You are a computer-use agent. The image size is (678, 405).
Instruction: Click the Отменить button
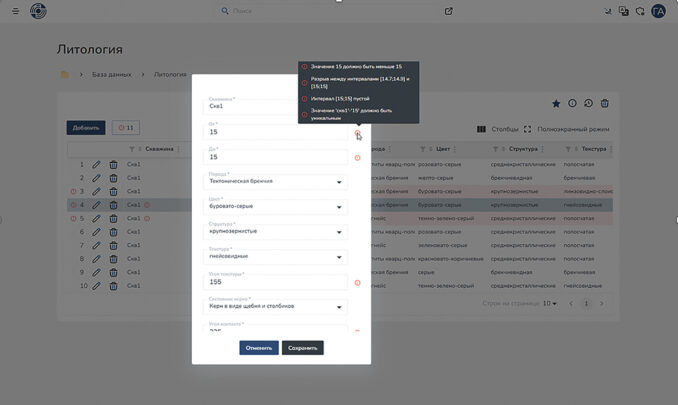coord(258,348)
